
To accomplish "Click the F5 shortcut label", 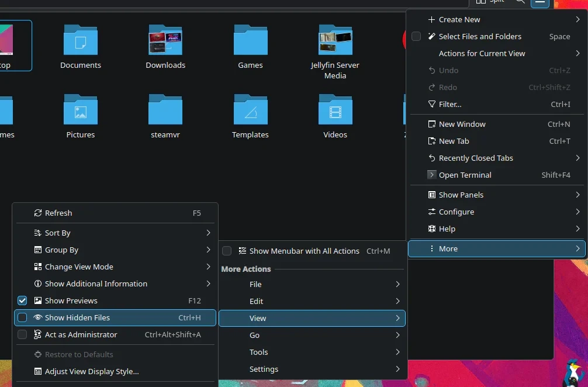I will [196, 213].
